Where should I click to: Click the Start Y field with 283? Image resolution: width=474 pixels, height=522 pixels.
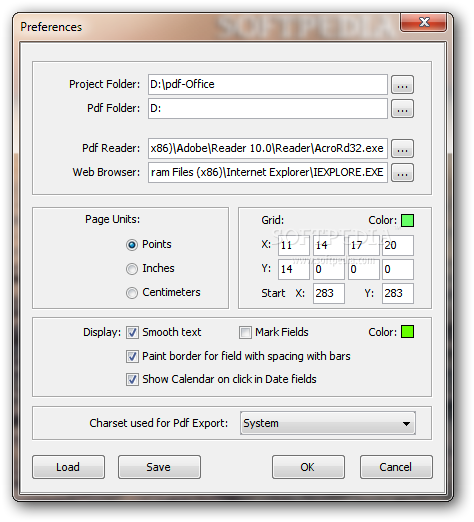point(398,294)
